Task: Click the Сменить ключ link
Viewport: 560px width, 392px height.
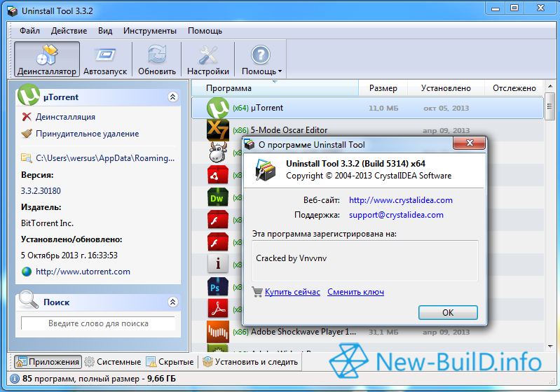Action: pyautogui.click(x=356, y=292)
